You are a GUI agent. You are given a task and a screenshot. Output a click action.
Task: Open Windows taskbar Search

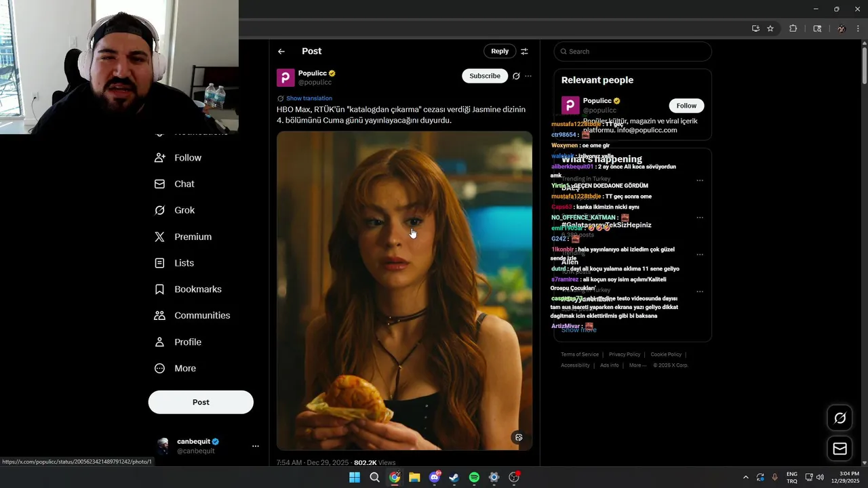click(374, 478)
